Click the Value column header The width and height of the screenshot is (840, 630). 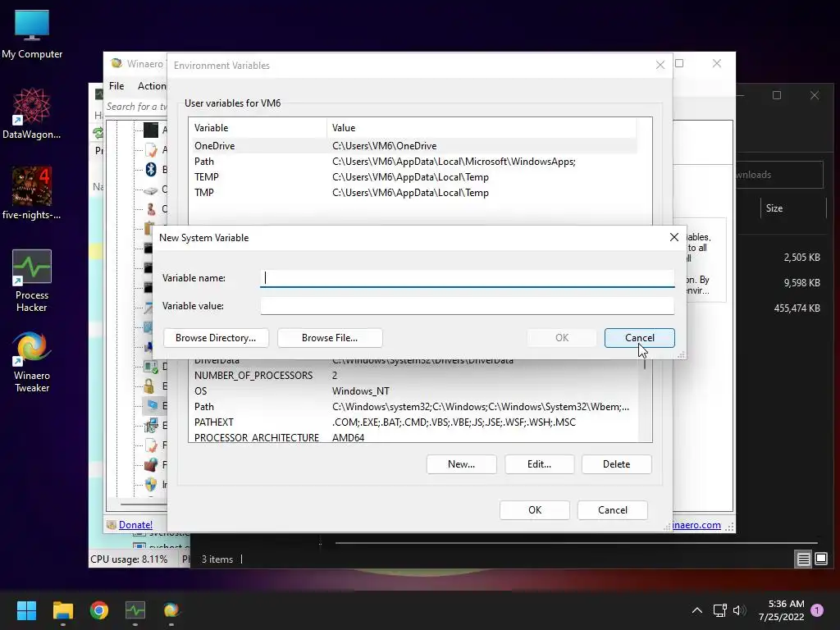click(x=482, y=128)
